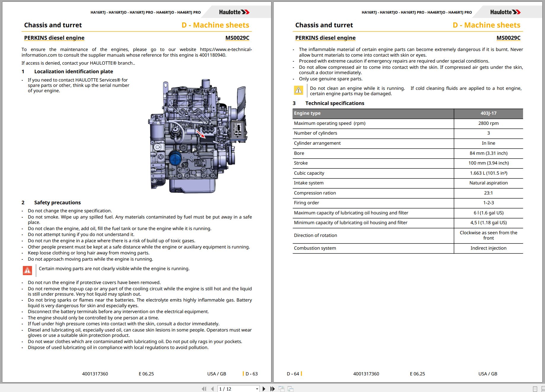Select the 403J-17 engine type header cell
This screenshot has width=545, height=392.
click(488, 113)
